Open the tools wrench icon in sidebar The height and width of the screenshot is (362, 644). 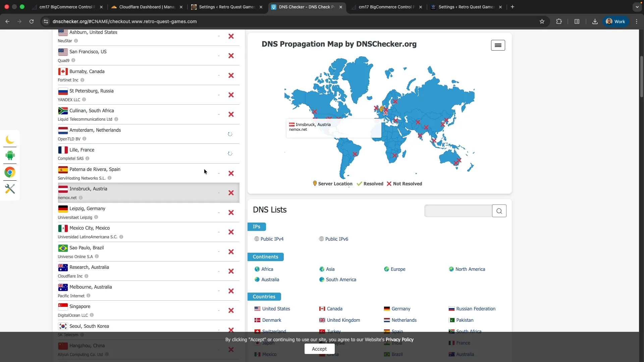(x=10, y=189)
